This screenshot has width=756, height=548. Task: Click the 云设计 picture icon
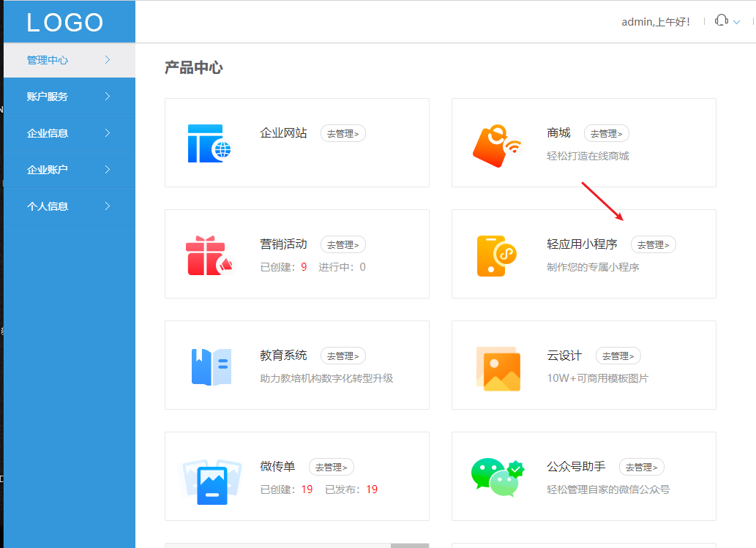[x=498, y=369]
